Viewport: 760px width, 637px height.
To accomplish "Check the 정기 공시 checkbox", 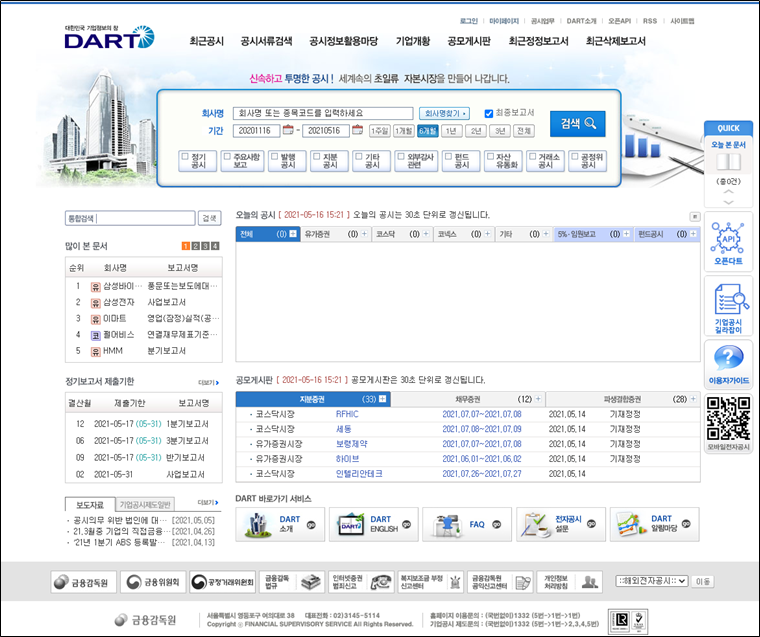I will (185, 157).
